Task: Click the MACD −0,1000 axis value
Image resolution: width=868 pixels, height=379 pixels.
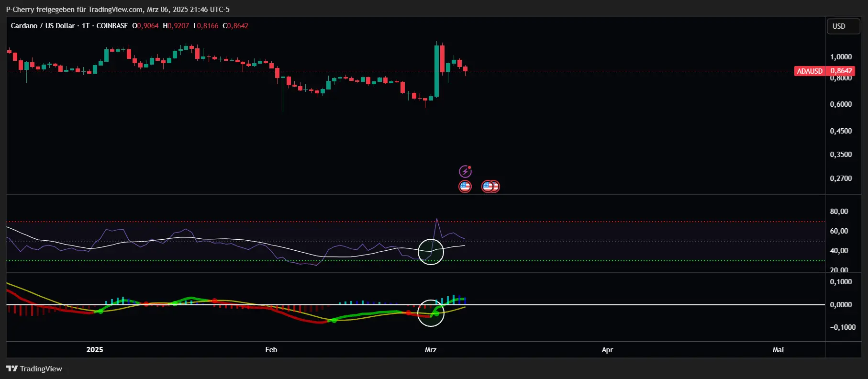Action: point(842,327)
